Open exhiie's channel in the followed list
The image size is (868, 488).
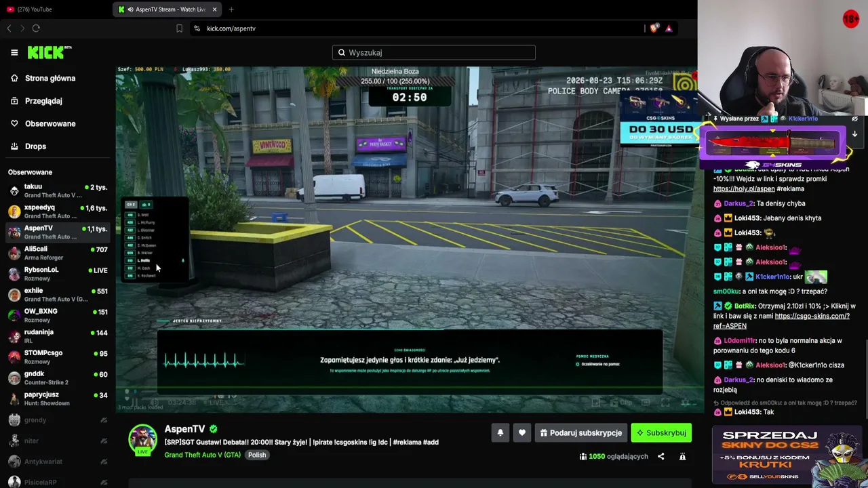pos(58,295)
